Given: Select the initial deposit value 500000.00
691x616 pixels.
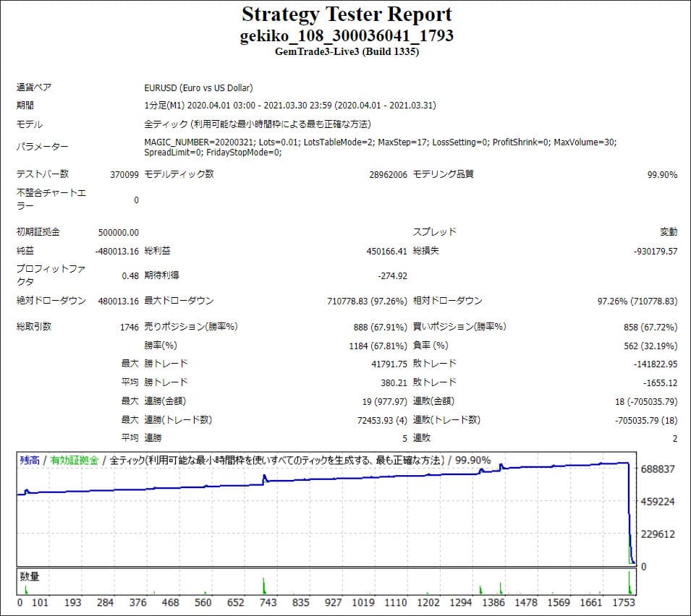Looking at the screenshot, I should [x=118, y=232].
